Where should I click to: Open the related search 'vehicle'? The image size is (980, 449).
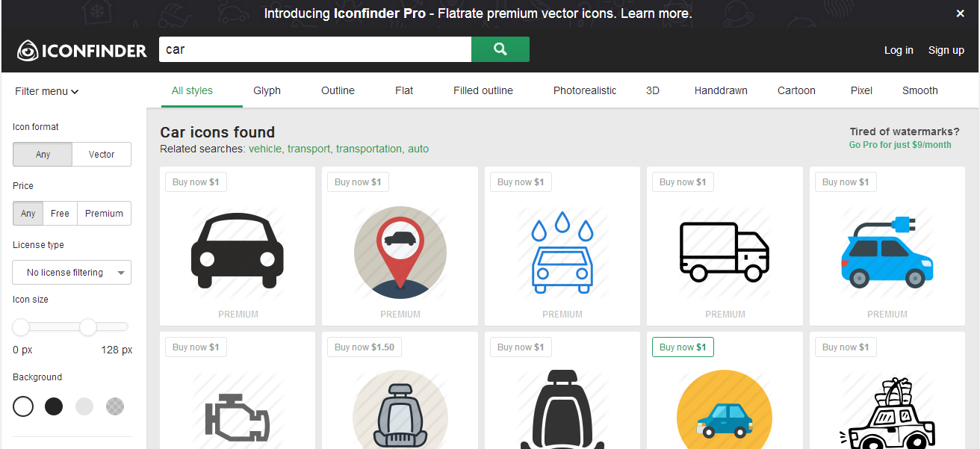click(x=265, y=149)
